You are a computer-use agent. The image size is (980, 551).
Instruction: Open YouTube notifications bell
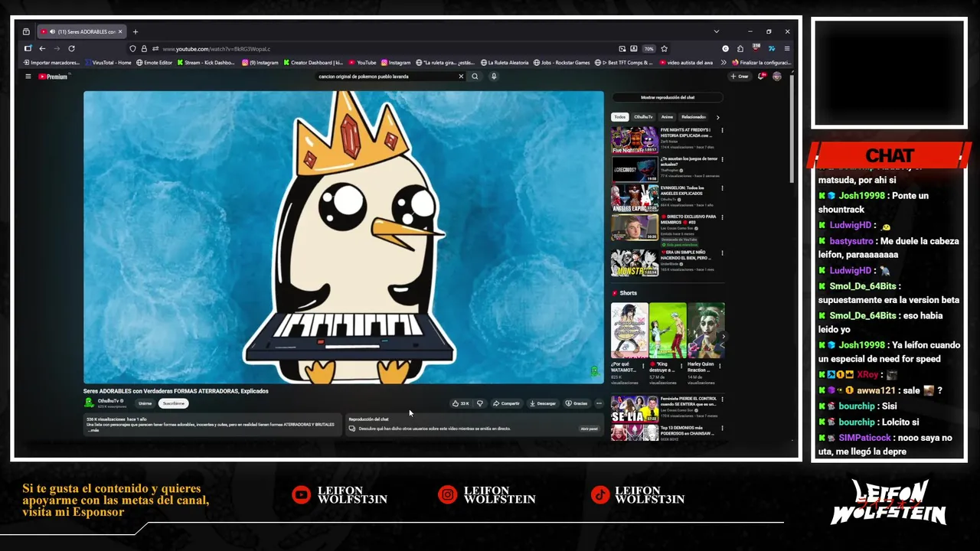pos(762,77)
